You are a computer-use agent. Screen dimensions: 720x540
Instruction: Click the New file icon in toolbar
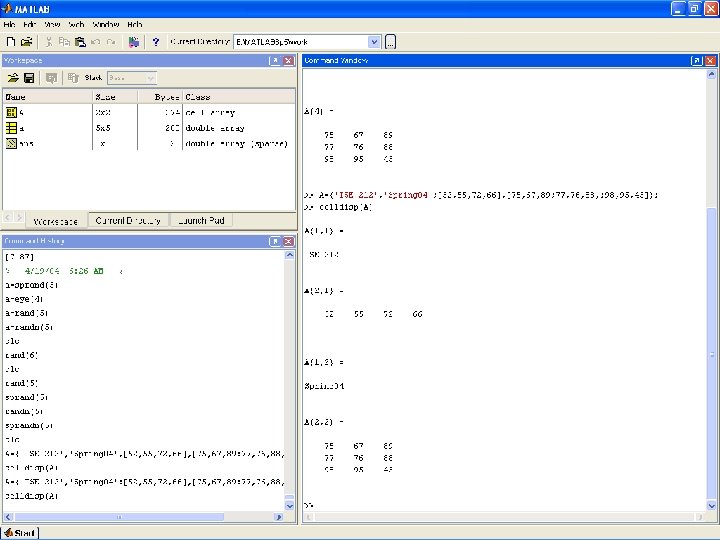(x=11, y=42)
